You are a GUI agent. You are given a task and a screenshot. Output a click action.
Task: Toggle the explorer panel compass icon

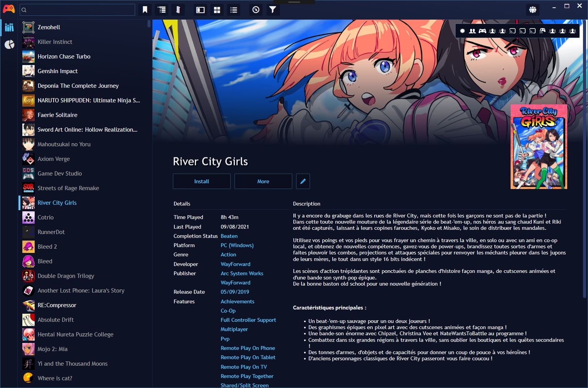tap(256, 10)
